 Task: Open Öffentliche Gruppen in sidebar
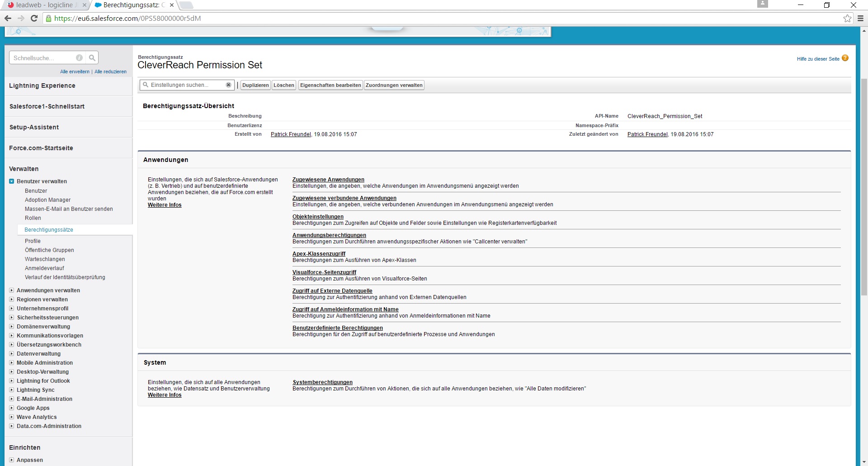point(49,250)
